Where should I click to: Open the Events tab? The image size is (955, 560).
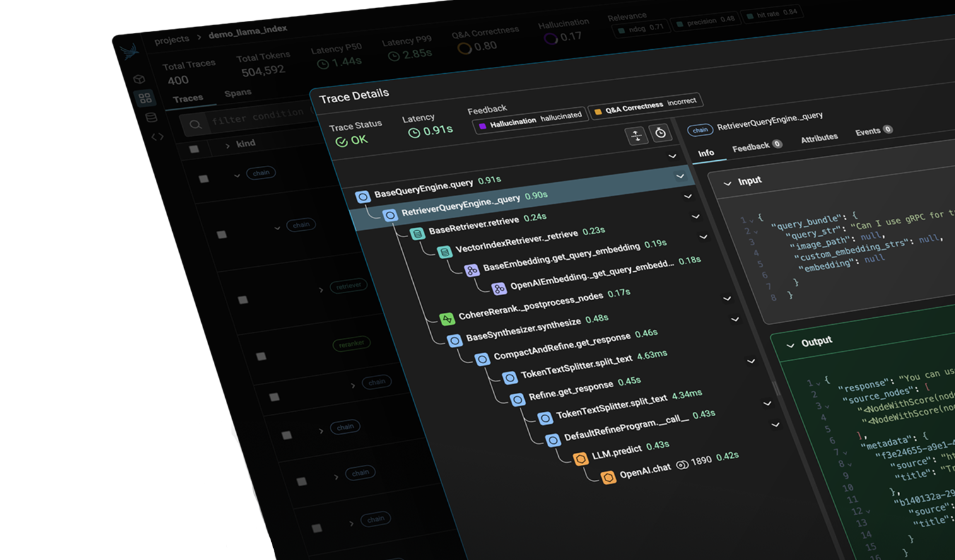(x=874, y=131)
